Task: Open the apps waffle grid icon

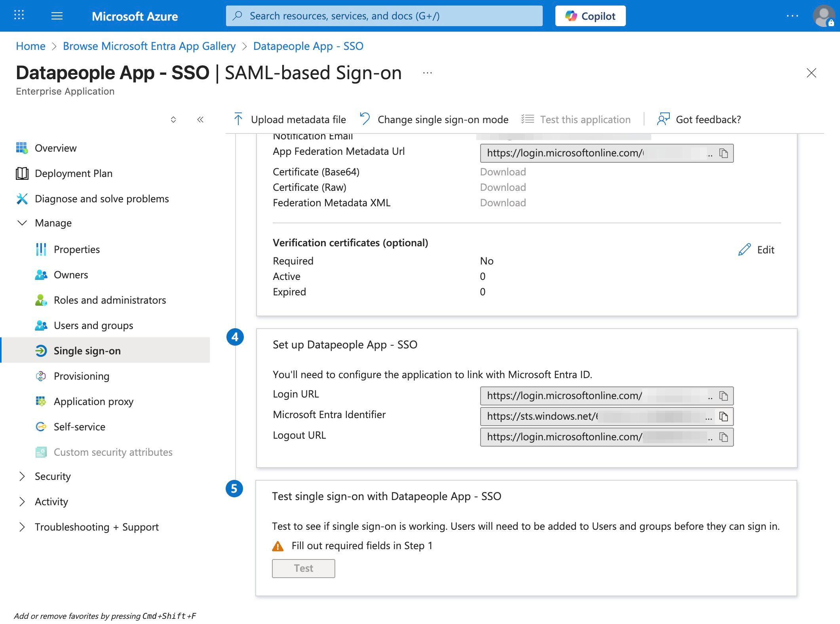Action: pos(19,16)
